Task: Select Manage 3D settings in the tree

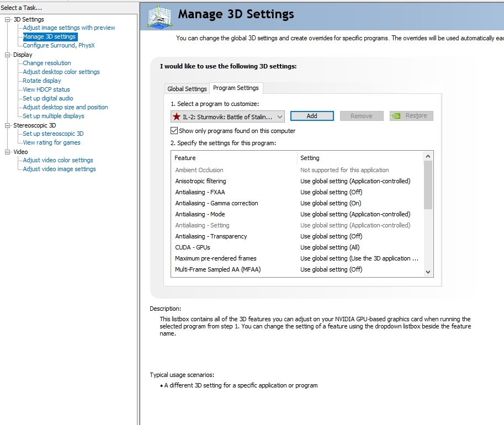Action: coord(50,36)
